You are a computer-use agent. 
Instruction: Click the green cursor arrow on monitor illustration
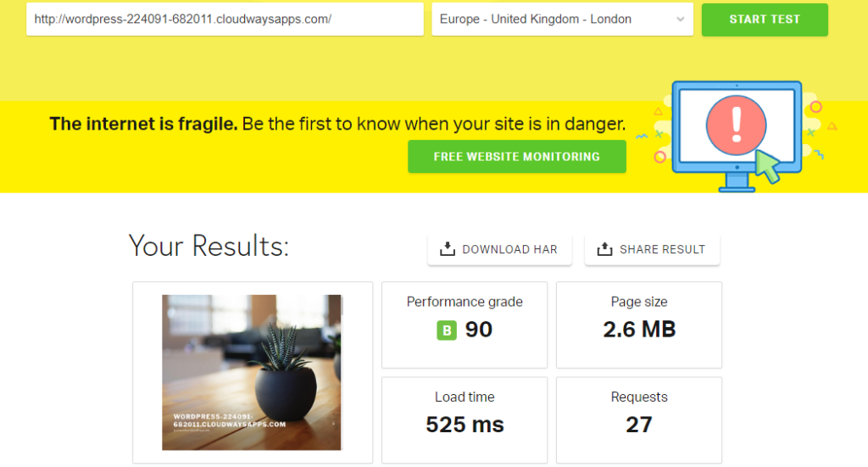[x=768, y=165]
